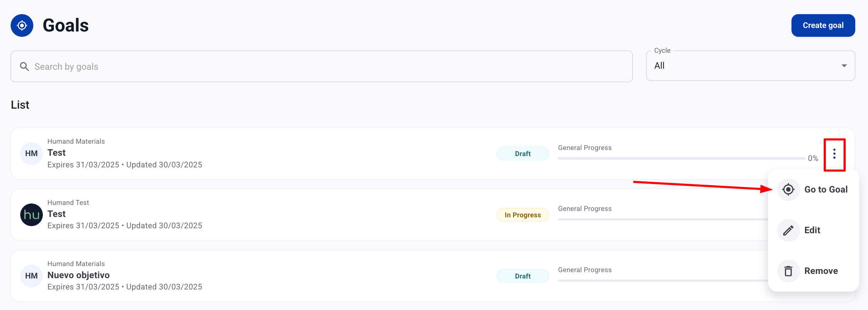The height and width of the screenshot is (310, 868).
Task: Choose Edit from the context menu
Action: pyautogui.click(x=812, y=230)
